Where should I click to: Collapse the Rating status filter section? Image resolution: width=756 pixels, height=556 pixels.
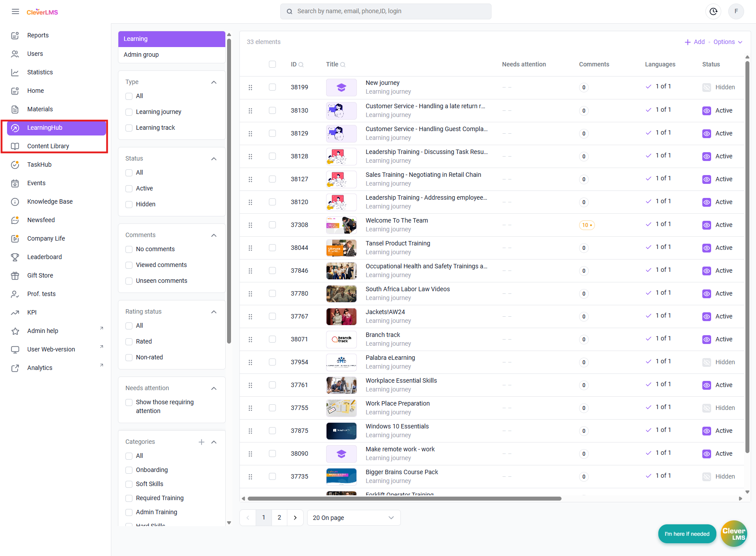pyautogui.click(x=214, y=312)
